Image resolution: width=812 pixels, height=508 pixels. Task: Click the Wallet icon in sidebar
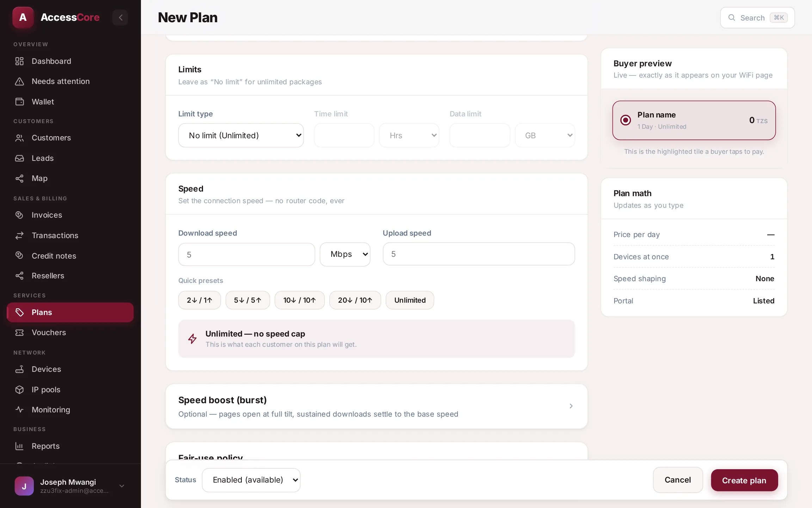coord(19,102)
